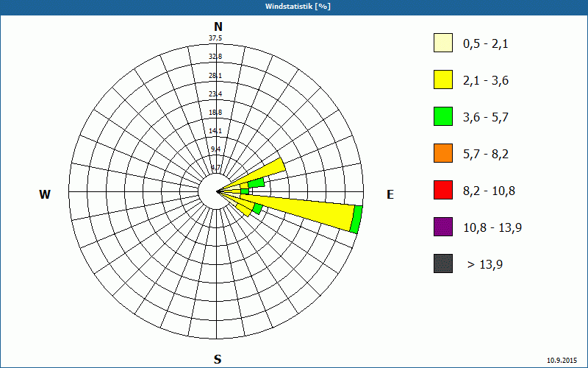Click the S compass direction label

click(218, 359)
